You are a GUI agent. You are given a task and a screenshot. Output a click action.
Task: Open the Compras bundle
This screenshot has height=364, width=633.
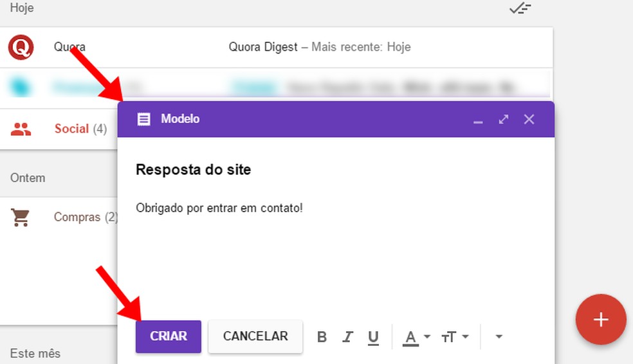point(77,217)
